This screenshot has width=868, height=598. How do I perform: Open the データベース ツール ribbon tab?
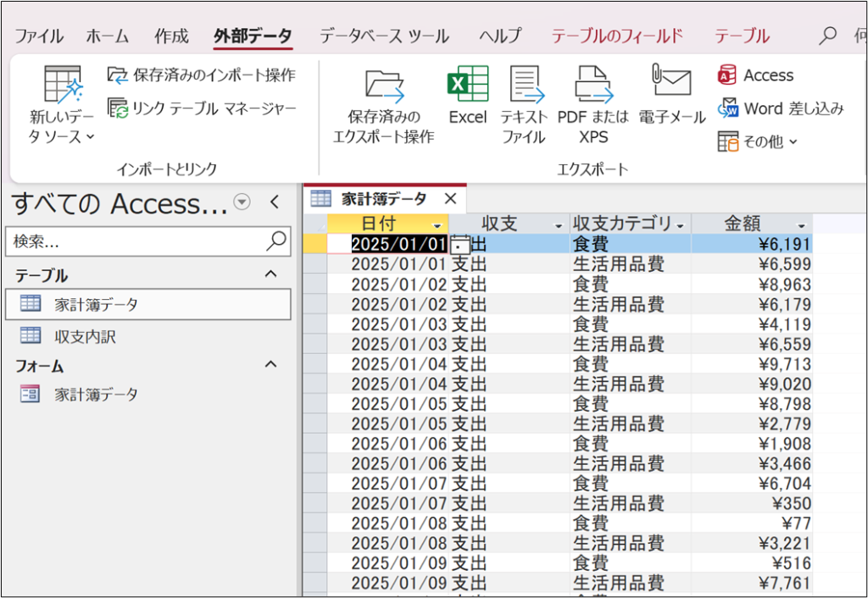384,36
